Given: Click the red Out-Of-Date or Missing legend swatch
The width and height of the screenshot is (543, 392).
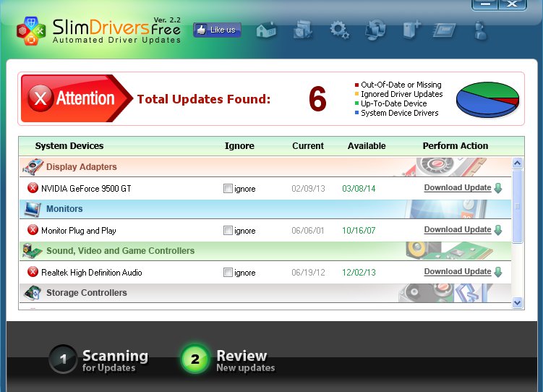Looking at the screenshot, I should click(x=356, y=85).
